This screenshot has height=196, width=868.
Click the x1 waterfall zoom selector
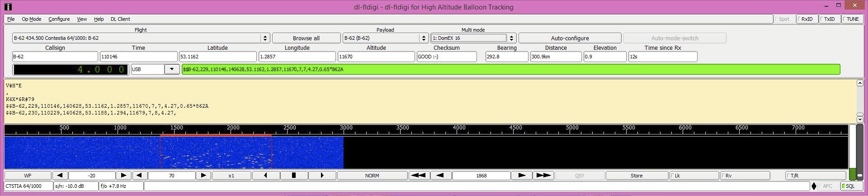[x=231, y=175]
